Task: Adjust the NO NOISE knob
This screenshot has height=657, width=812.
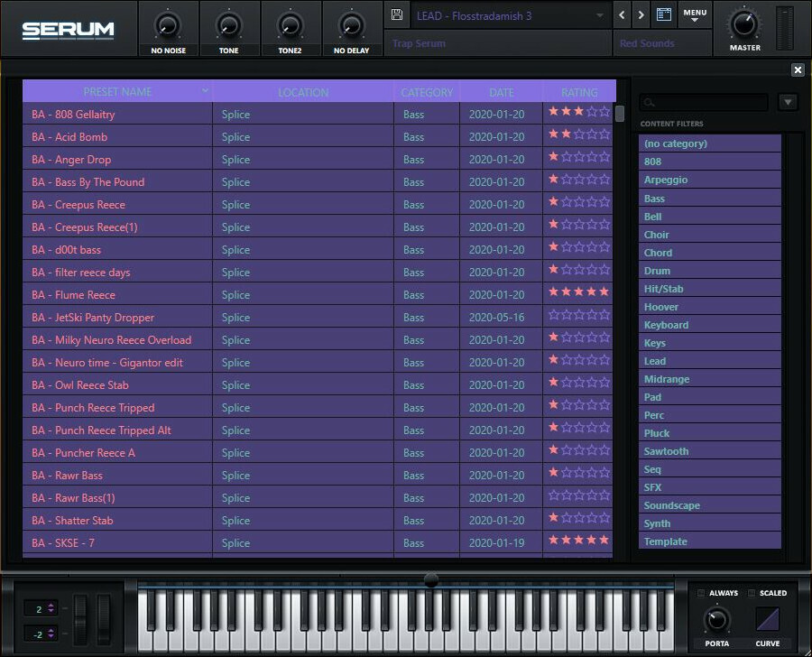Action: pyautogui.click(x=168, y=25)
